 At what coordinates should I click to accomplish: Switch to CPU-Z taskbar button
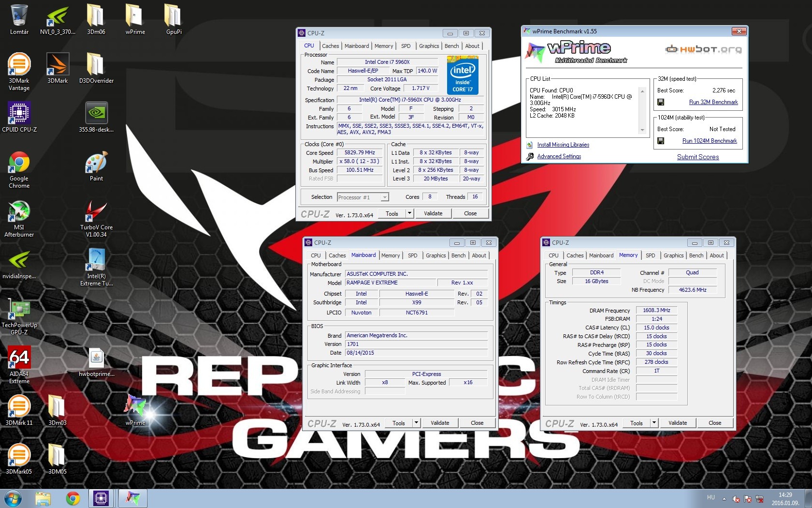(101, 498)
